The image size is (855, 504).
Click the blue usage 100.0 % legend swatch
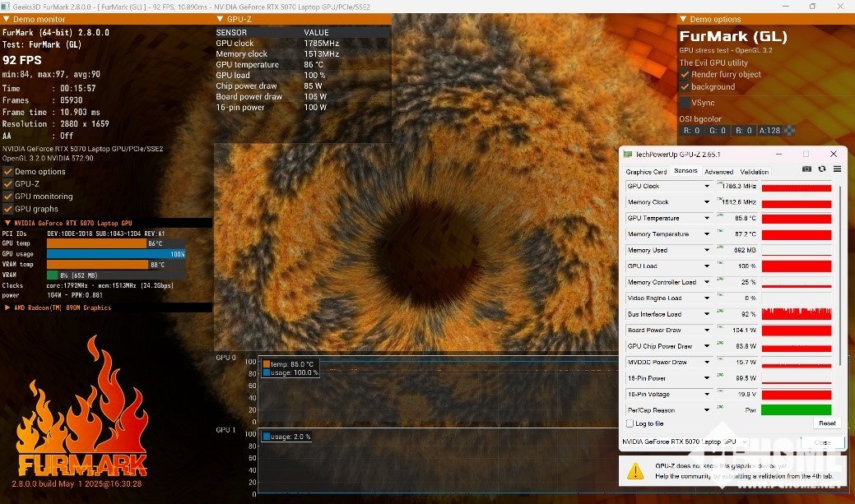point(266,372)
